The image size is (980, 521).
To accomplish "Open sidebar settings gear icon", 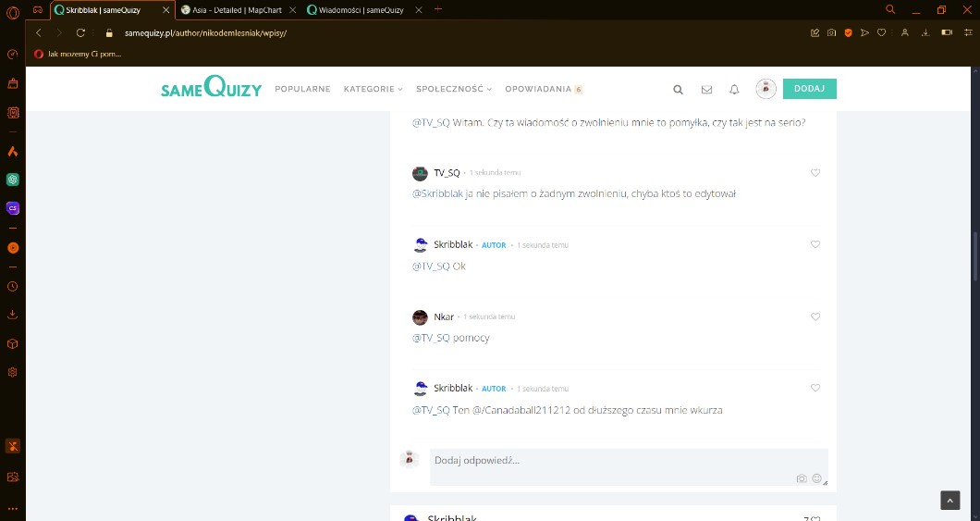I will pos(13,372).
